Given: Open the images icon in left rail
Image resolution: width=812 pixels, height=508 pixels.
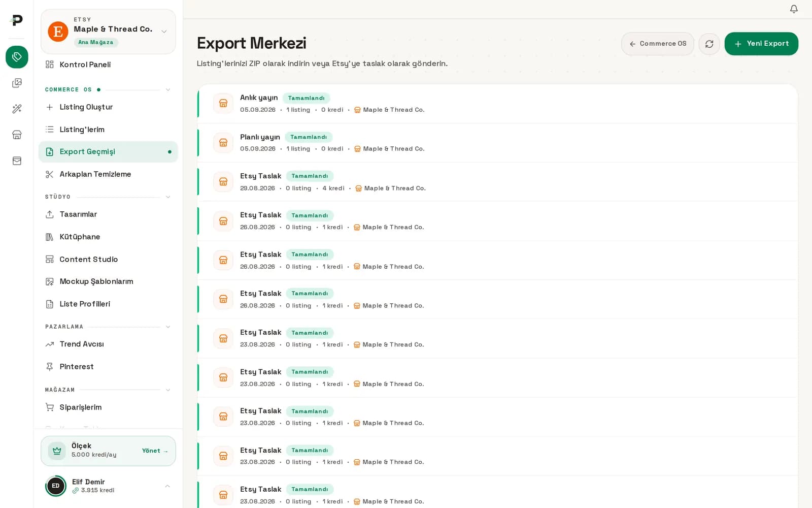Looking at the screenshot, I should pos(17,83).
